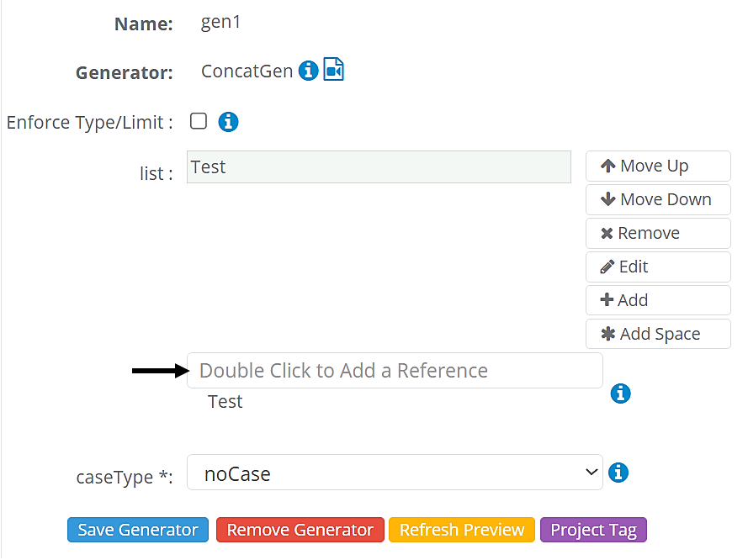Click the Enforce Type/Limit info icon
This screenshot has width=748, height=560.
point(228,122)
